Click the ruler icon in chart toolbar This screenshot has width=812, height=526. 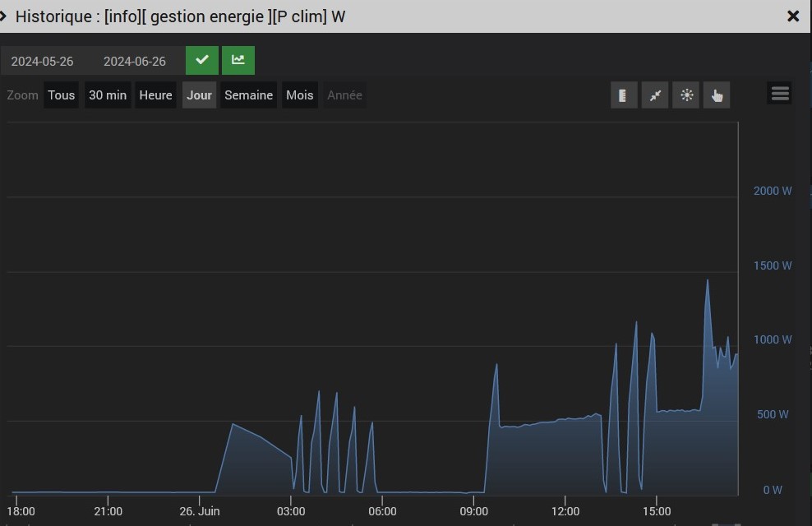click(x=624, y=95)
